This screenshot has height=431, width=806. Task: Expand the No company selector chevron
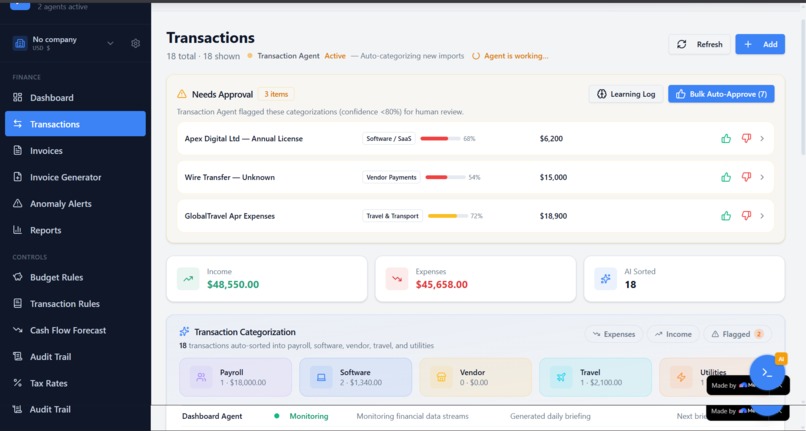tap(110, 44)
